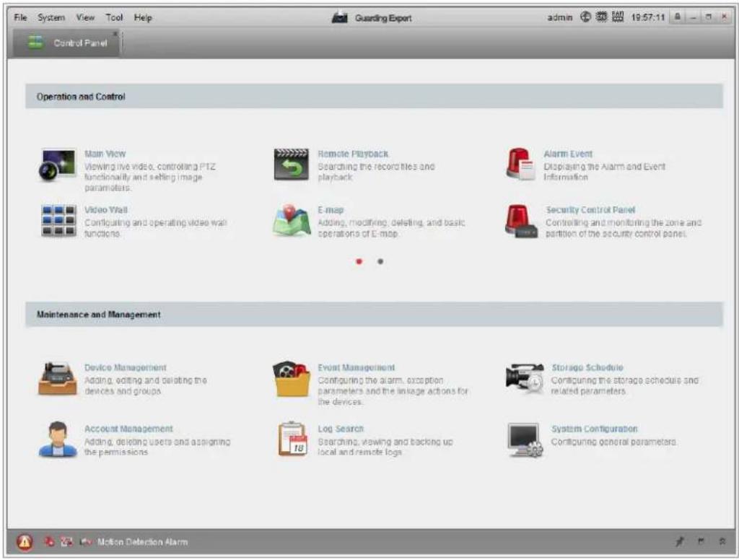The width and height of the screenshot is (739, 560).
Task: Open the Help menu
Action: (x=143, y=17)
